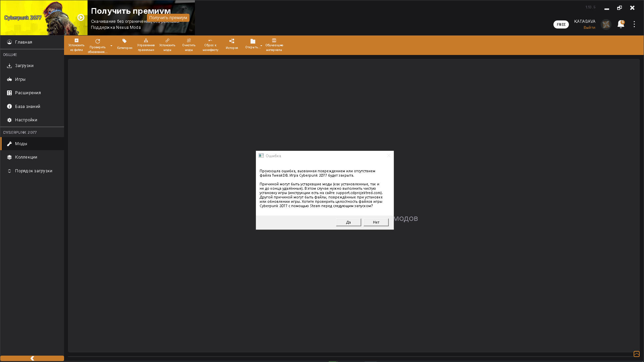This screenshot has width=644, height=362.
Task: Launch Cyberpunk 2077 with play icon
Action: (81, 17)
